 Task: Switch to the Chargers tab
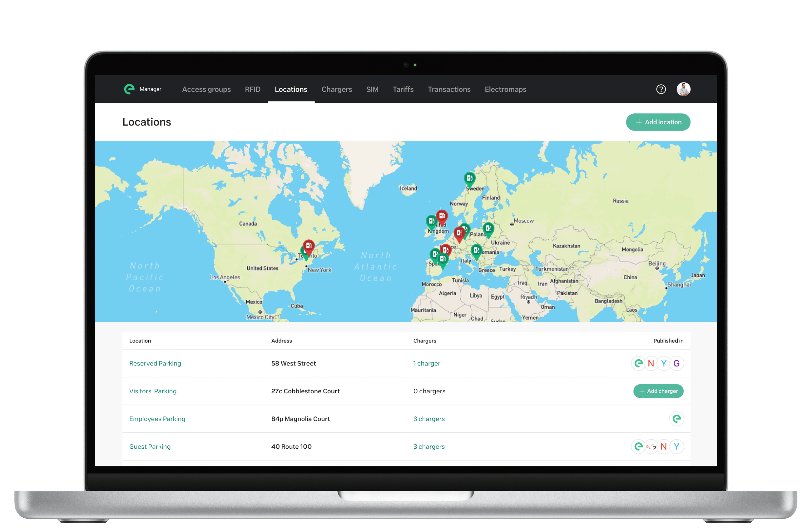[x=336, y=89]
